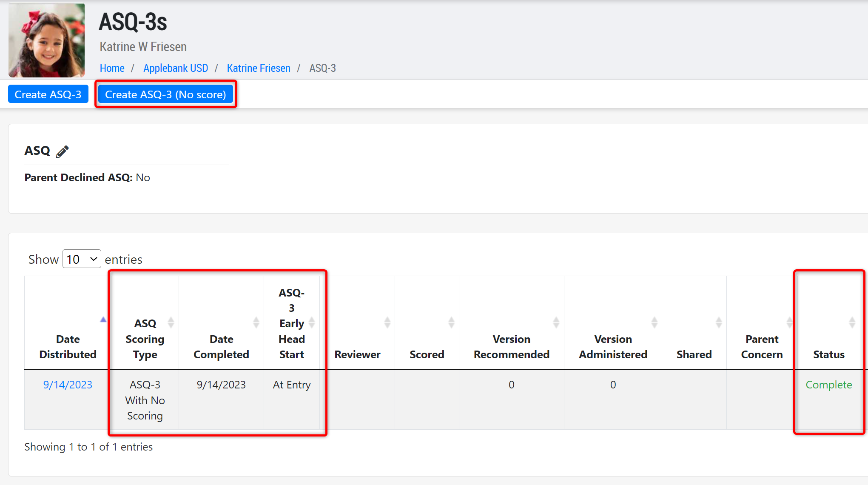The height and width of the screenshot is (485, 868).
Task: Click the pencil edit icon beside ASQ
Action: tap(62, 151)
